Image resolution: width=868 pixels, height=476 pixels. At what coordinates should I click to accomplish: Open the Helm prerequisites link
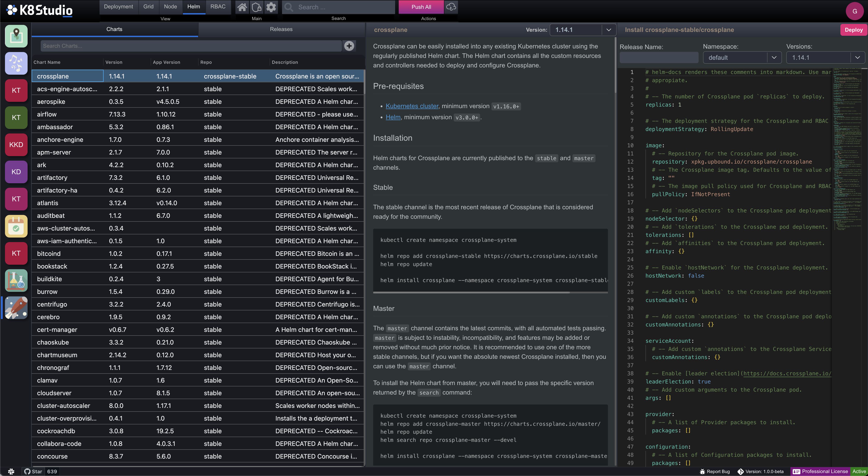393,117
